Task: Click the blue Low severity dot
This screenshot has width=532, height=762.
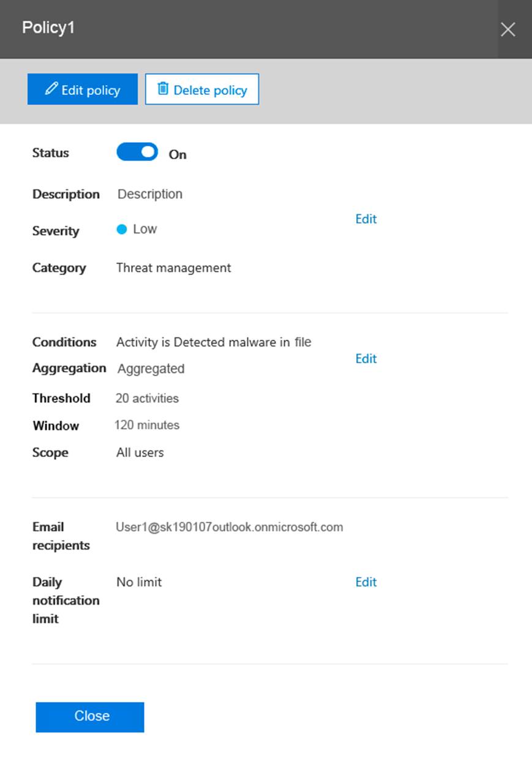Action: coord(121,229)
